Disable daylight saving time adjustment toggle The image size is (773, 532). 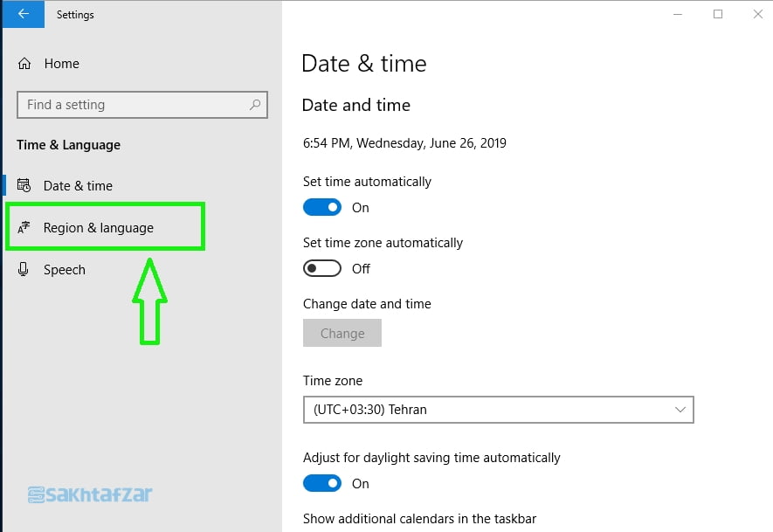tap(321, 484)
